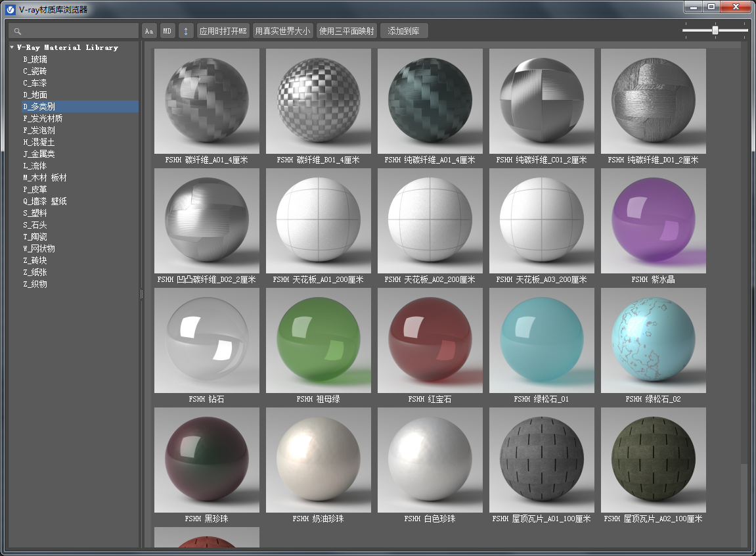Image resolution: width=756 pixels, height=556 pixels.
Task: Click the search magnifier icon
Action: tap(17, 32)
